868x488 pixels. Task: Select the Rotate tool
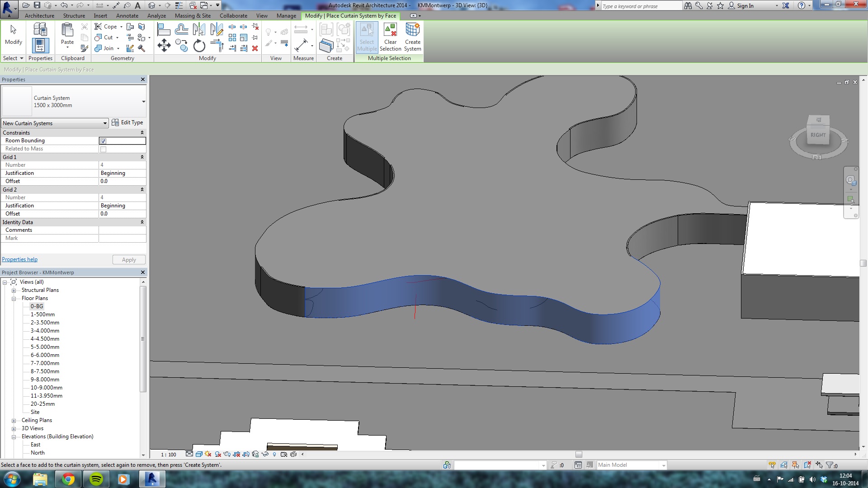click(199, 46)
